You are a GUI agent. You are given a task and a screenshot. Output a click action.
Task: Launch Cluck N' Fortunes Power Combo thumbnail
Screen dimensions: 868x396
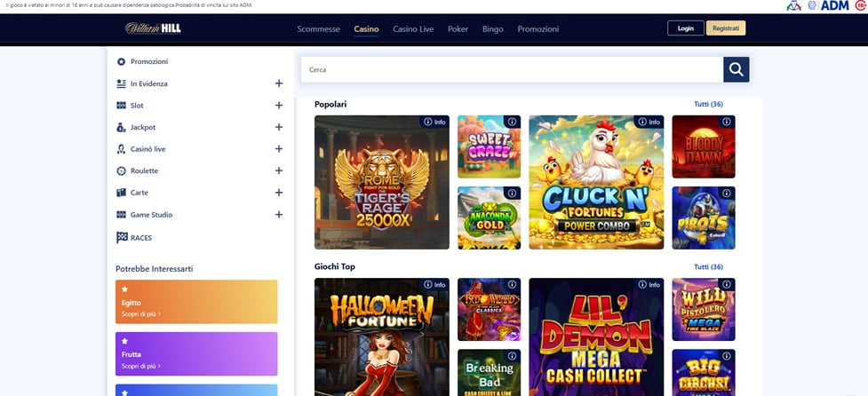(596, 183)
